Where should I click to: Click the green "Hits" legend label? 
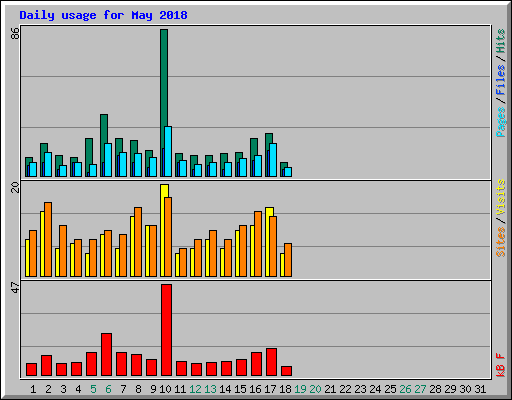point(501,41)
